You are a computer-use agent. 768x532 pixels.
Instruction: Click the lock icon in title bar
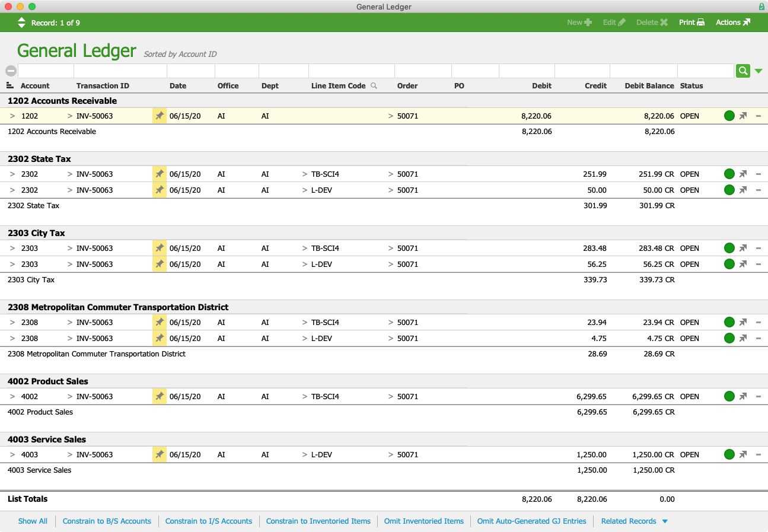(x=761, y=7)
